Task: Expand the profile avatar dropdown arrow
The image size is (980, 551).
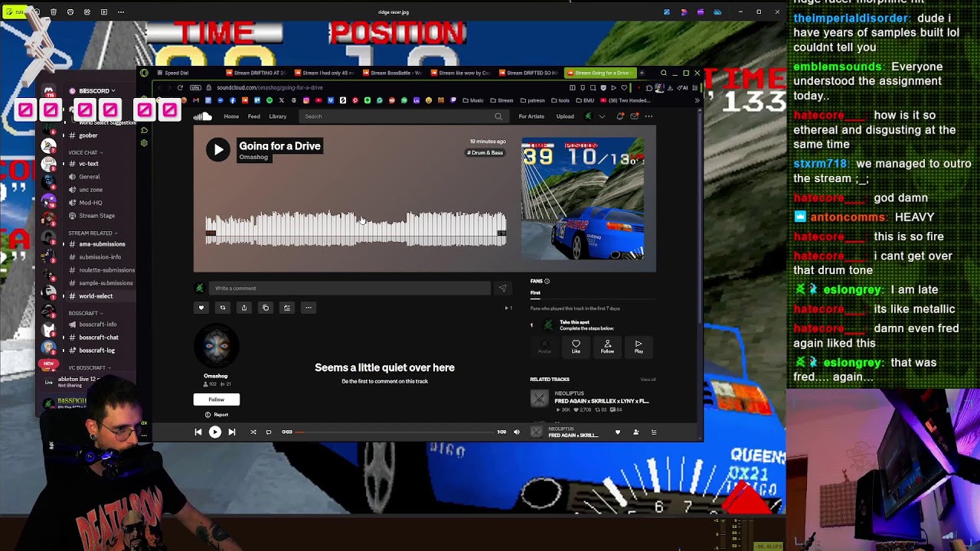Action: coord(602,116)
